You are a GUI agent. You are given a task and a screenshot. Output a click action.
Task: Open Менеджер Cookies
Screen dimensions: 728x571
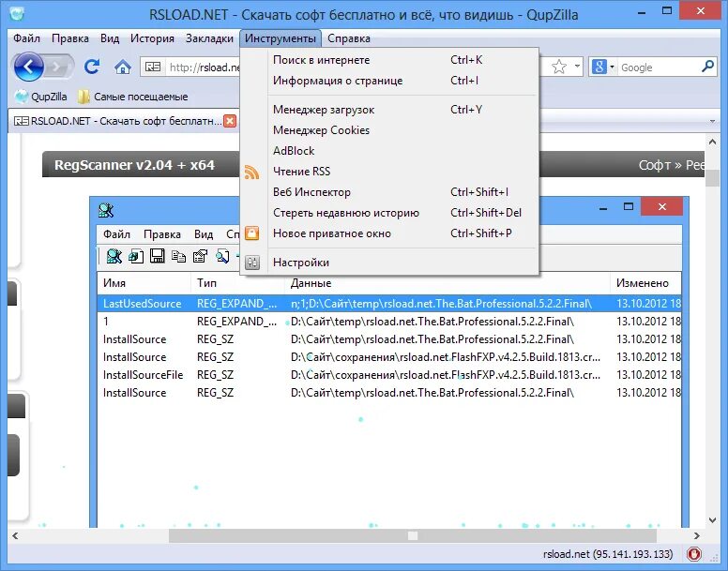tap(389, 130)
